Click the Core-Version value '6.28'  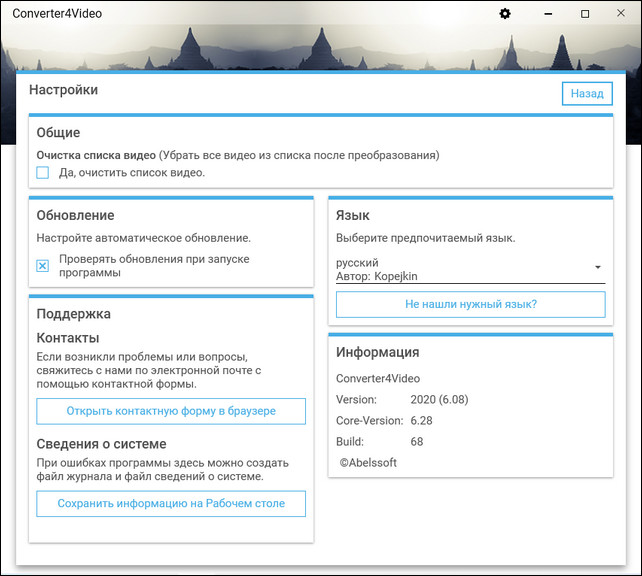pyautogui.click(x=421, y=421)
